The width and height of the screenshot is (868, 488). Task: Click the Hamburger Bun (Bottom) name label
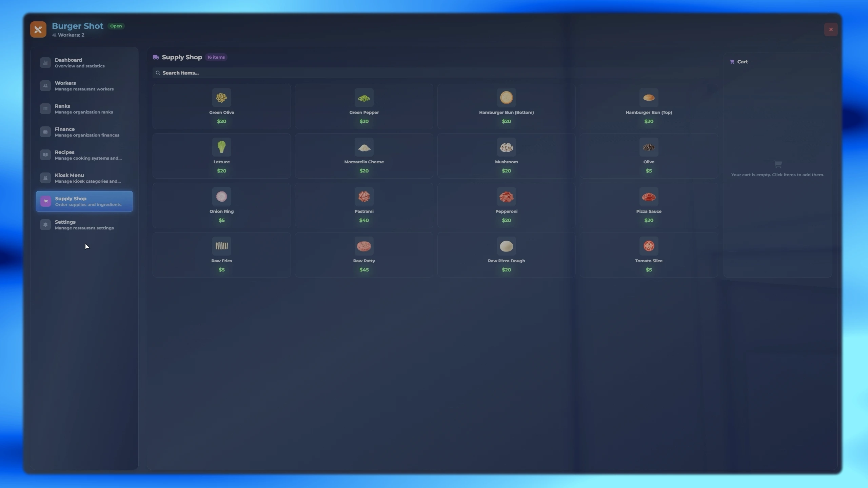pos(506,113)
